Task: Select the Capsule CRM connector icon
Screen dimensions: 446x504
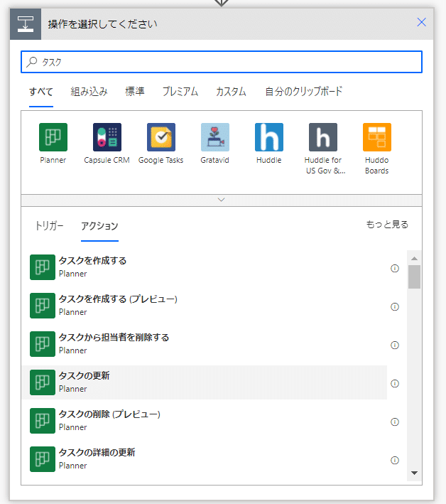Action: pyautogui.click(x=107, y=137)
